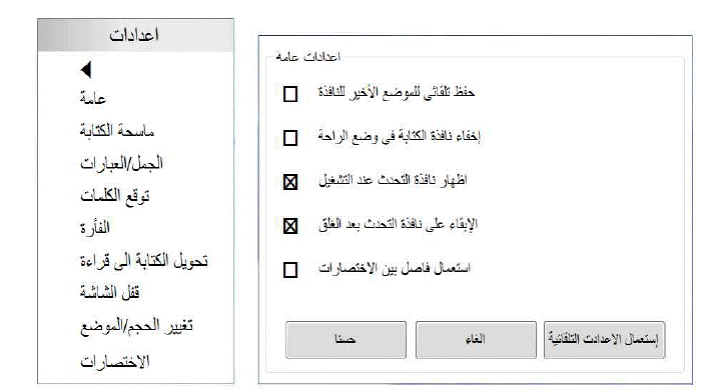This screenshot has width=711, height=392.
Task: Open تغيير الحجم/الموضع settings
Action: click(x=136, y=326)
